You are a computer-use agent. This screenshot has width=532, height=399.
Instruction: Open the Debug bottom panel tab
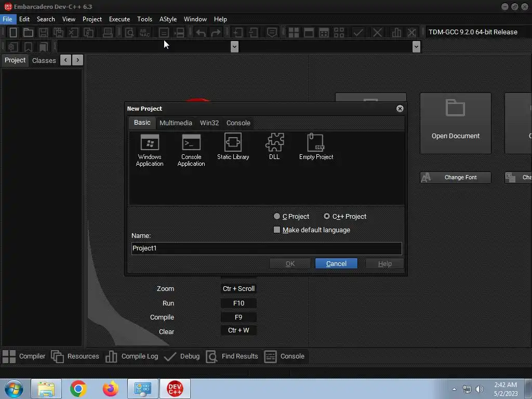click(182, 356)
